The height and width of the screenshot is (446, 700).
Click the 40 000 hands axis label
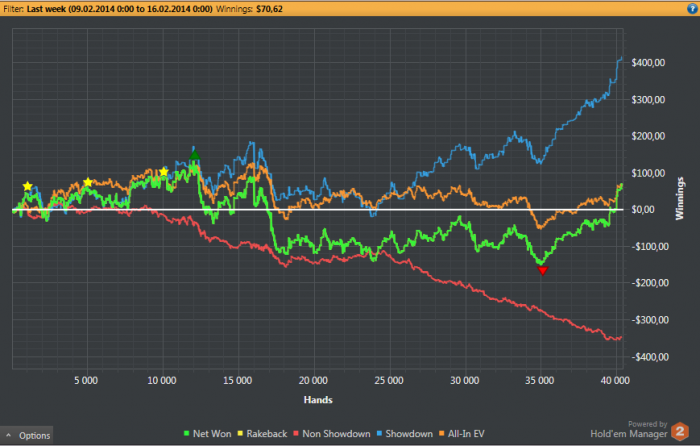[615, 380]
